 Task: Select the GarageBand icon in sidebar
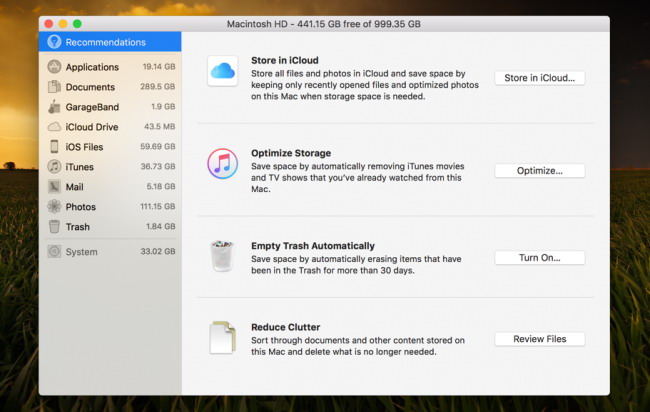point(54,107)
